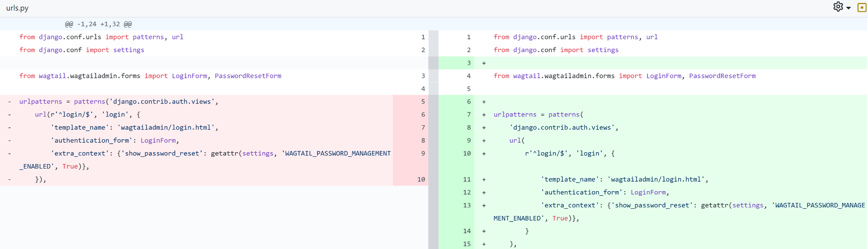Click right pane line number 13
868x249 pixels.
click(467, 205)
